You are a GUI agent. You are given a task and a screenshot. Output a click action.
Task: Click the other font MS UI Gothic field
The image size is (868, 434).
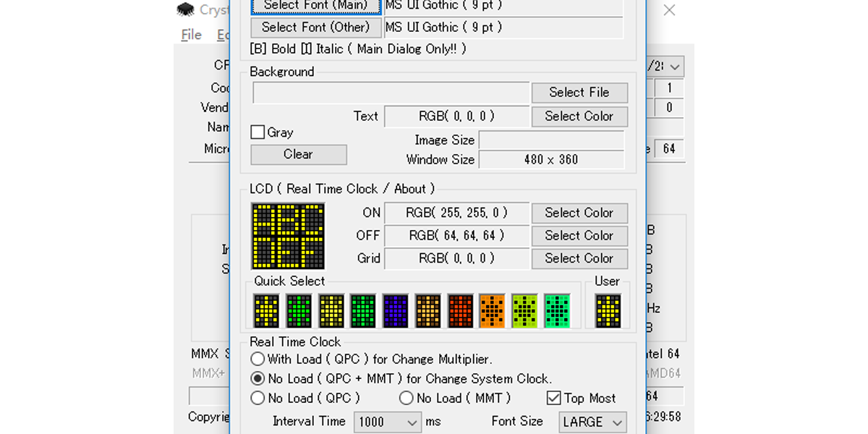(x=503, y=27)
